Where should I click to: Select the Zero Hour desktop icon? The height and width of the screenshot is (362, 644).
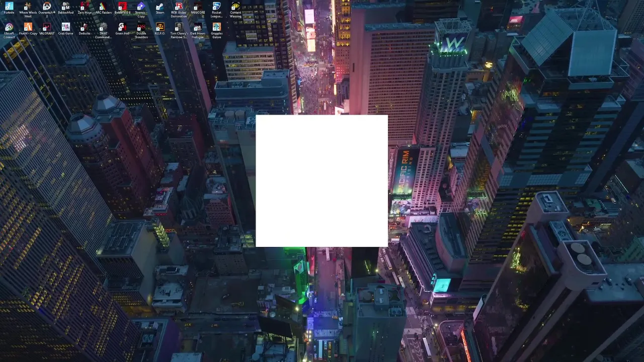pyautogui.click(x=85, y=9)
